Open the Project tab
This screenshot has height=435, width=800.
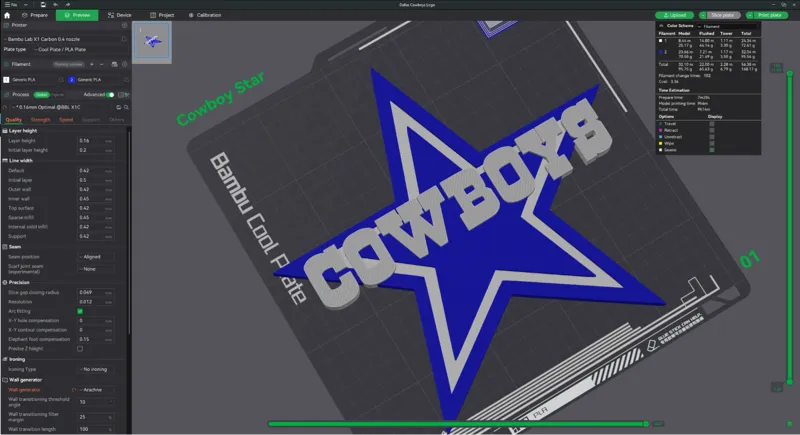click(162, 15)
